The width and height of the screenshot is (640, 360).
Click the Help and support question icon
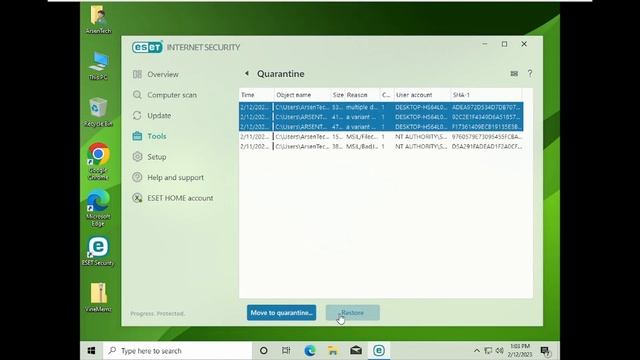137,178
